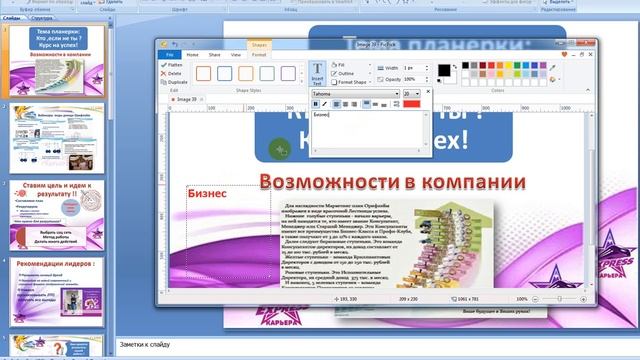
Task: Click Duplicate in the Edit group
Action: pyautogui.click(x=174, y=82)
